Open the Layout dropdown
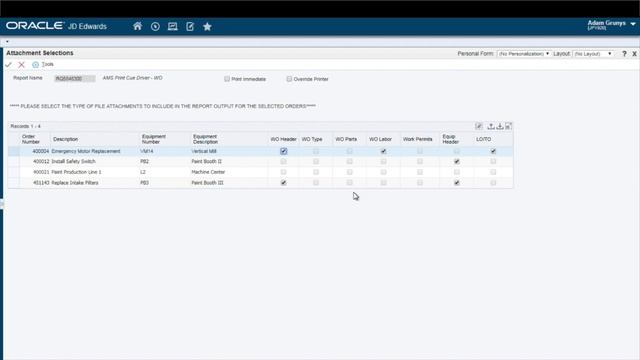The width and height of the screenshot is (640, 360). [x=593, y=54]
